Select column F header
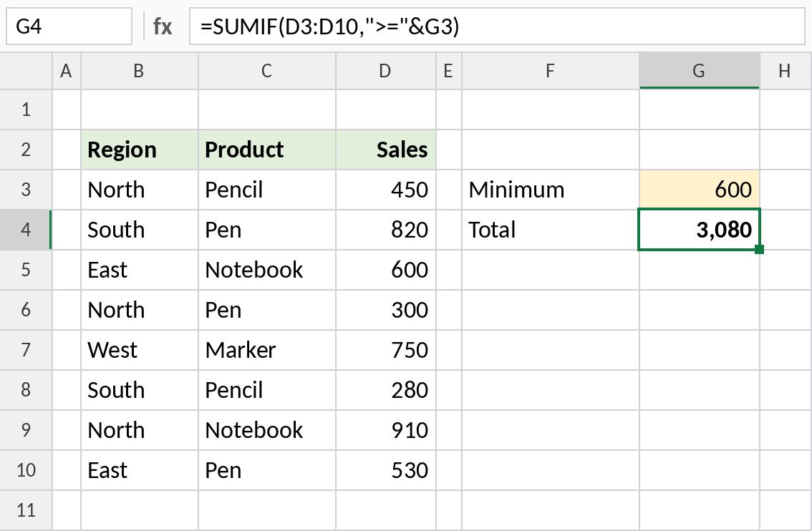The height and width of the screenshot is (531, 812). click(551, 71)
